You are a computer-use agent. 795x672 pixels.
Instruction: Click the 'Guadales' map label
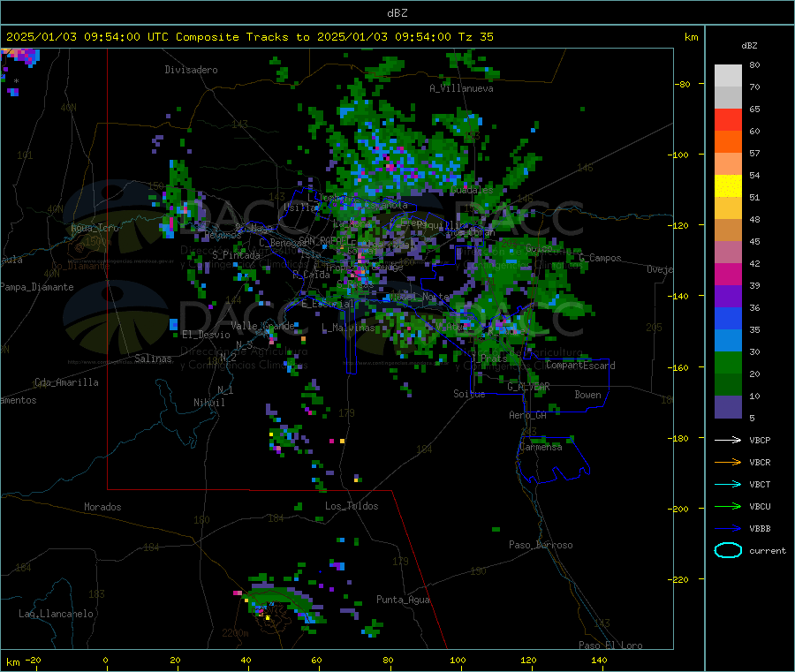coord(472,190)
